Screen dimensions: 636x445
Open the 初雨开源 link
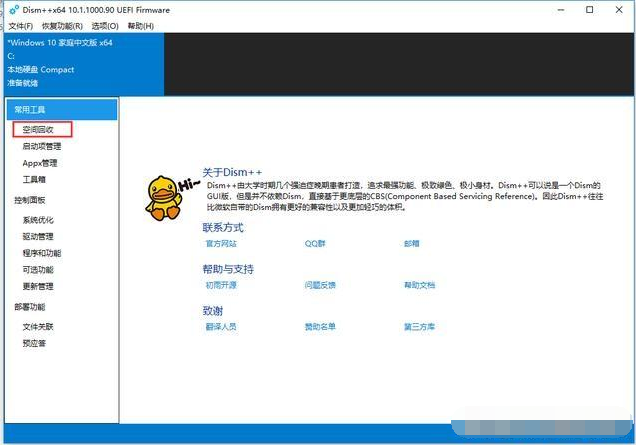tap(221, 285)
